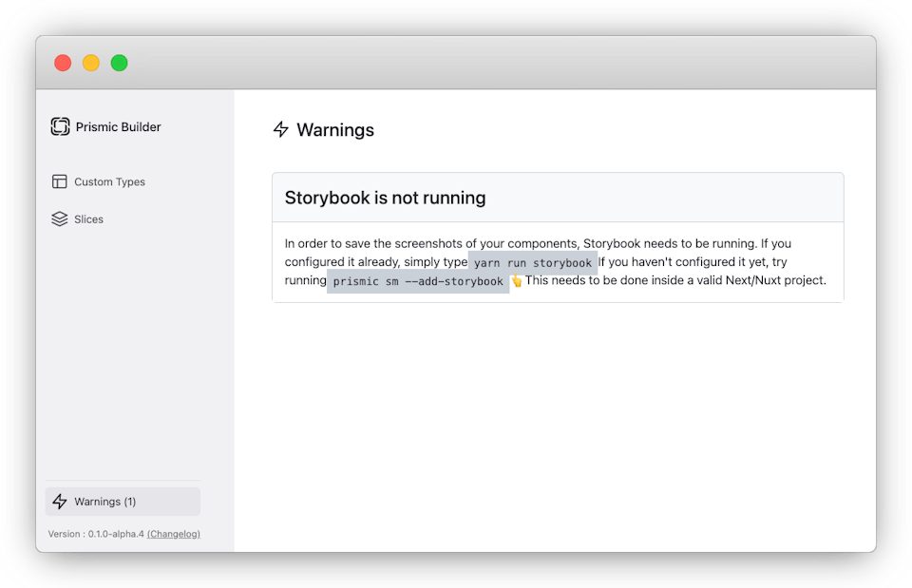The image size is (912, 588).
Task: Click the lightning bolt icon beside Warnings heading
Action: tap(281, 129)
